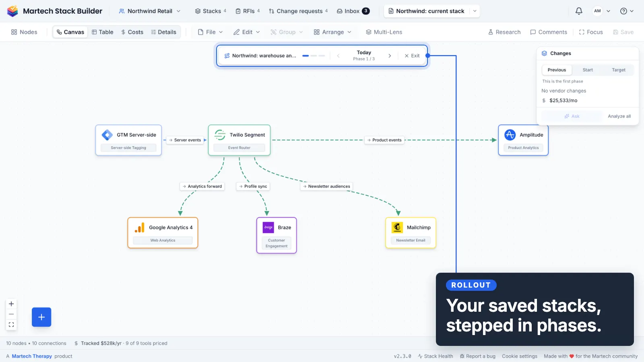This screenshot has height=362, width=644.
Task: Select the Twilio Segment node
Action: (x=239, y=140)
